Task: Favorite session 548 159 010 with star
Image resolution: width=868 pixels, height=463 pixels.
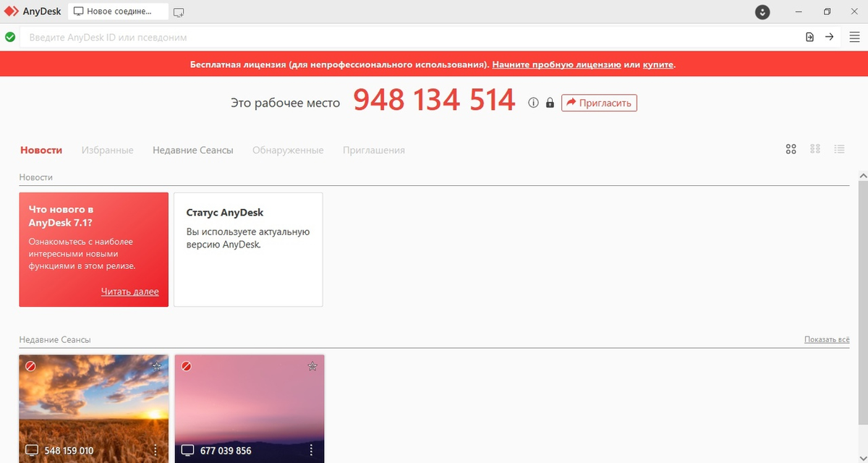Action: [x=156, y=366]
